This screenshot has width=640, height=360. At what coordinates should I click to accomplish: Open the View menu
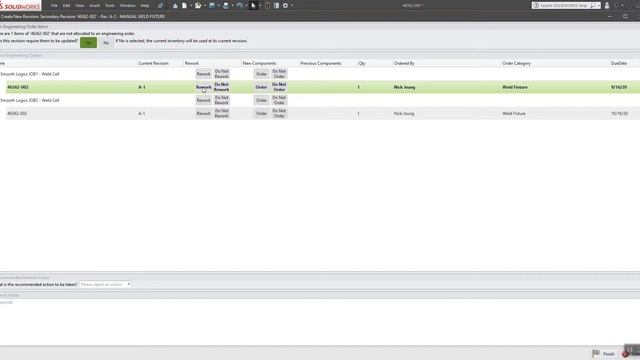coord(80,6)
